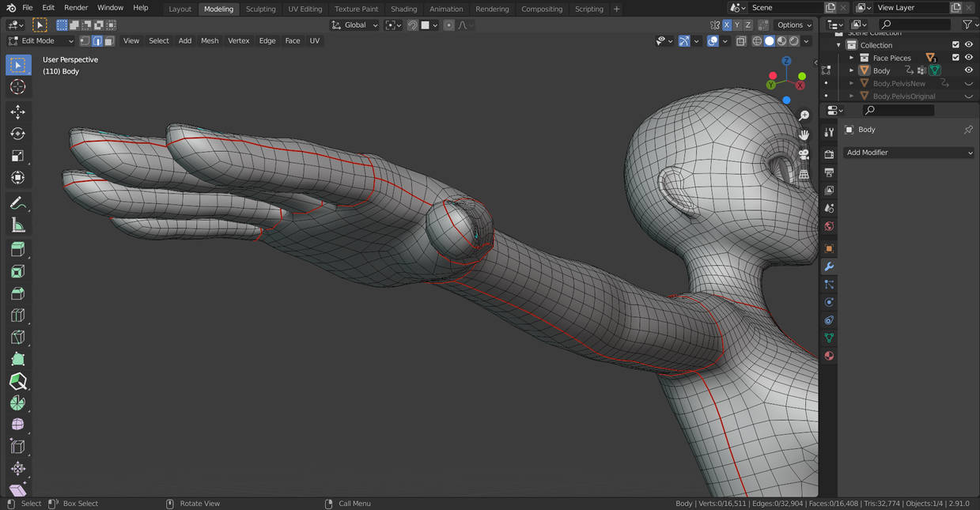Select the Knife tool
The image size is (980, 510).
(x=18, y=338)
